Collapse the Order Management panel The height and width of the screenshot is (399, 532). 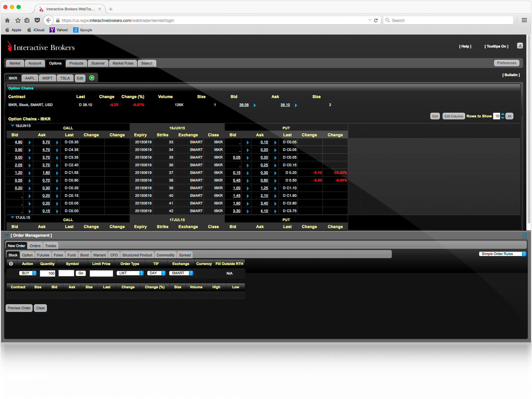7,235
